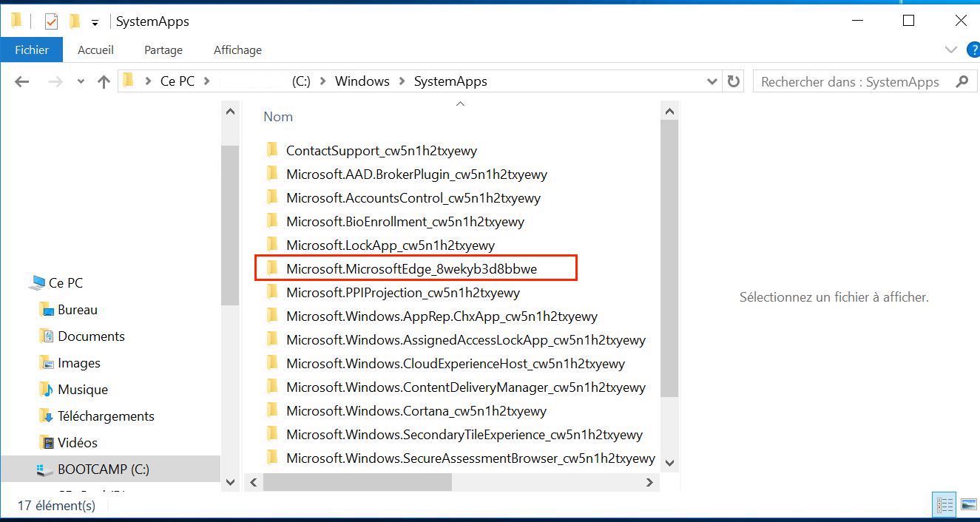Open the Fichier menu
Viewport: 980px width, 522px height.
click(31, 50)
